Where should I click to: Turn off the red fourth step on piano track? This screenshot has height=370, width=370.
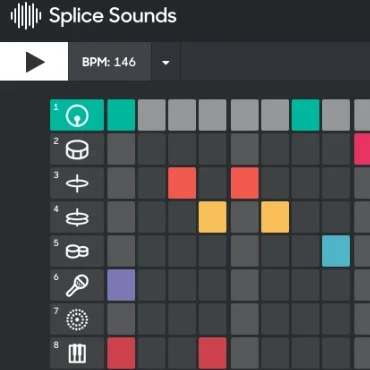213,353
